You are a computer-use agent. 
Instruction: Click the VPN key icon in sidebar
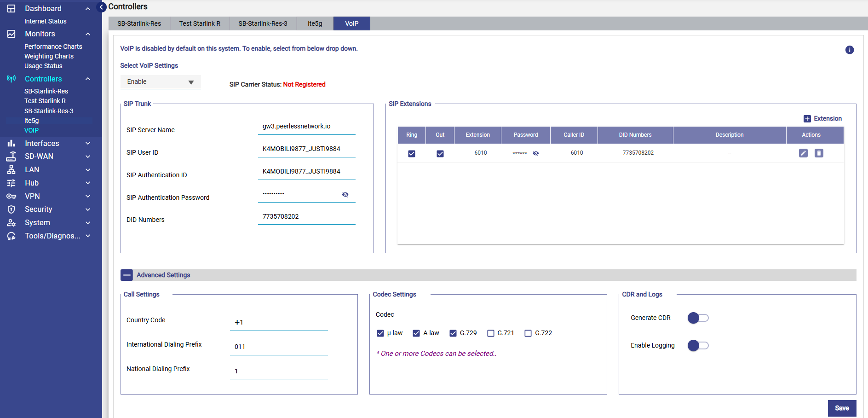pos(11,197)
